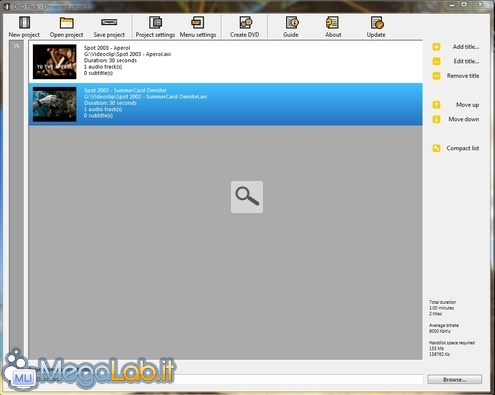Toggle Compact list view
Viewport: 495px width, 395px height.
(456, 148)
